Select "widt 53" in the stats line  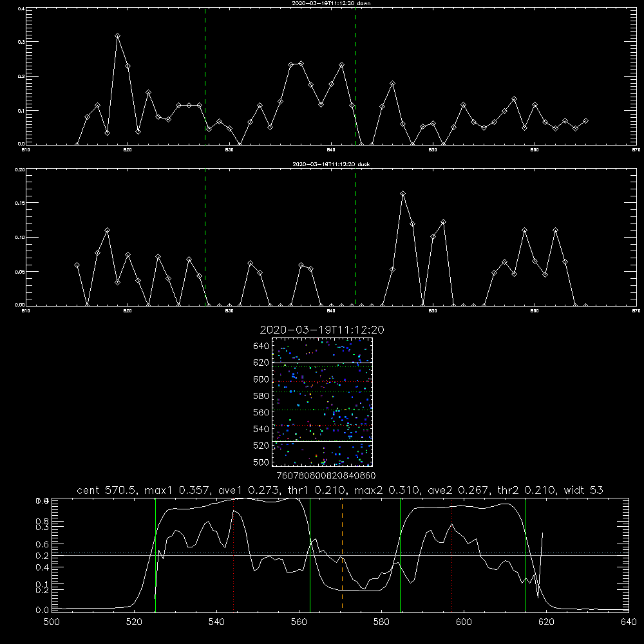583,490
